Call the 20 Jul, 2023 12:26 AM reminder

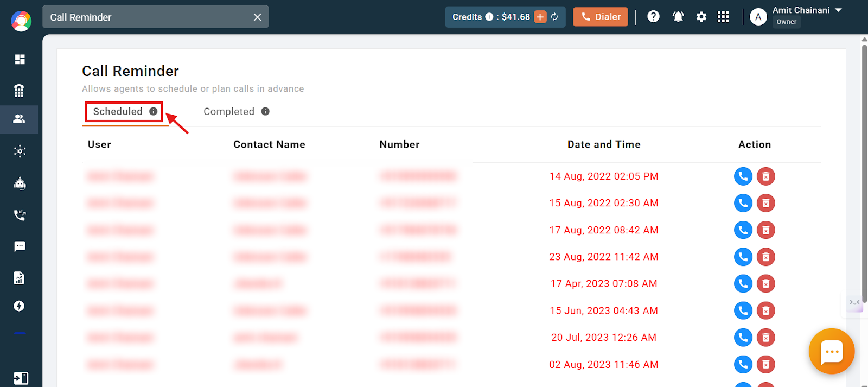point(743,338)
